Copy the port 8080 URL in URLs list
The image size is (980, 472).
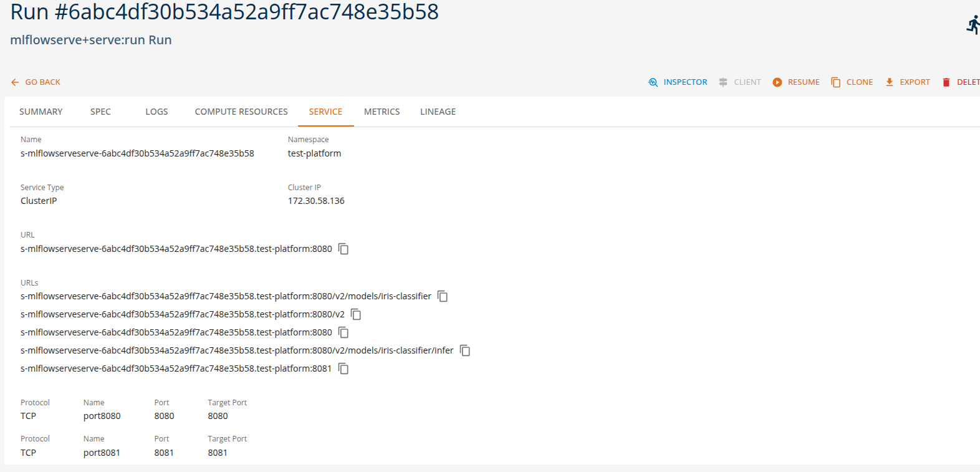click(x=343, y=332)
